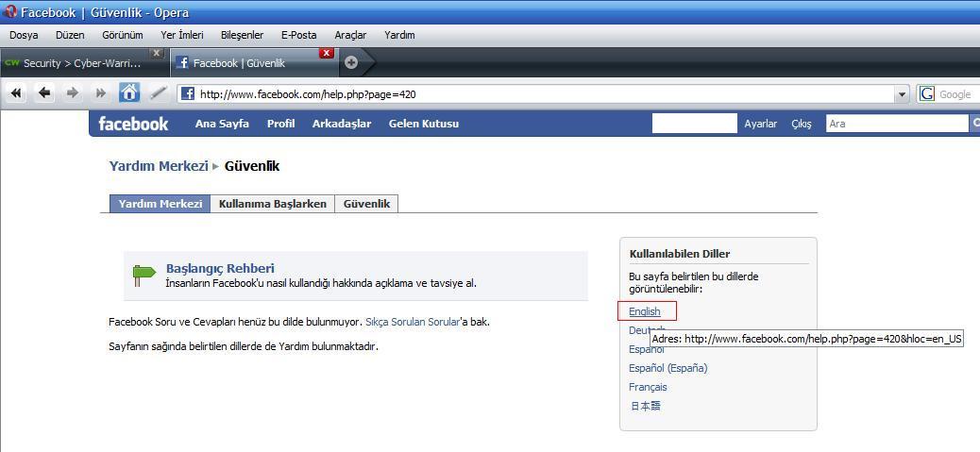Click the green signpost icon
The height and width of the screenshot is (452, 980).
point(144,276)
